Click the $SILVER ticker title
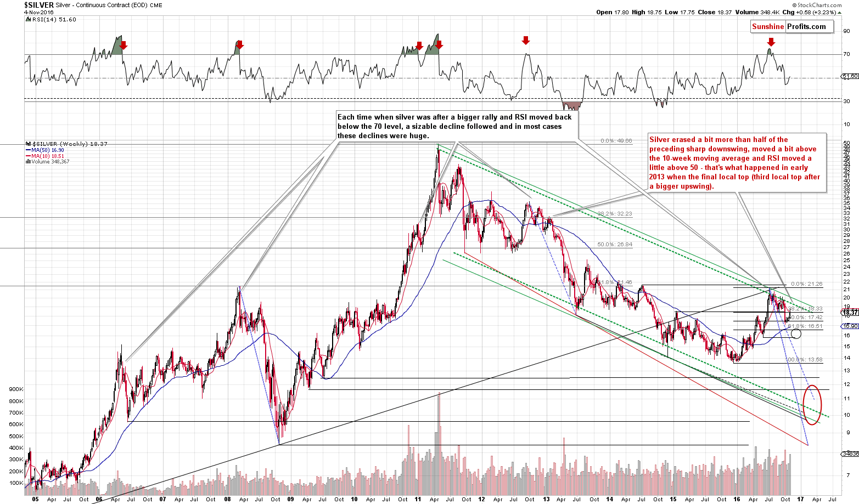Viewport: 859px width, 504px height. point(38,5)
